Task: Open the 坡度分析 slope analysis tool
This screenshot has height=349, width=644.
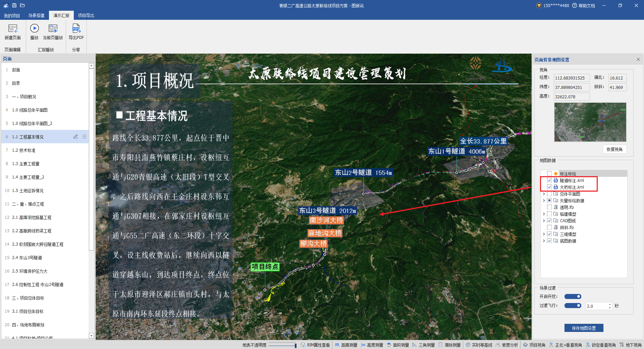Action: [507, 345]
